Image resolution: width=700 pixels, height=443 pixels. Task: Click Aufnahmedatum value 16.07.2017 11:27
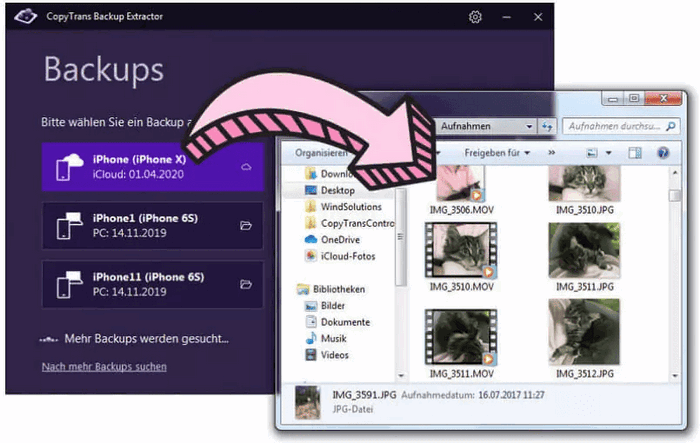tap(511, 395)
